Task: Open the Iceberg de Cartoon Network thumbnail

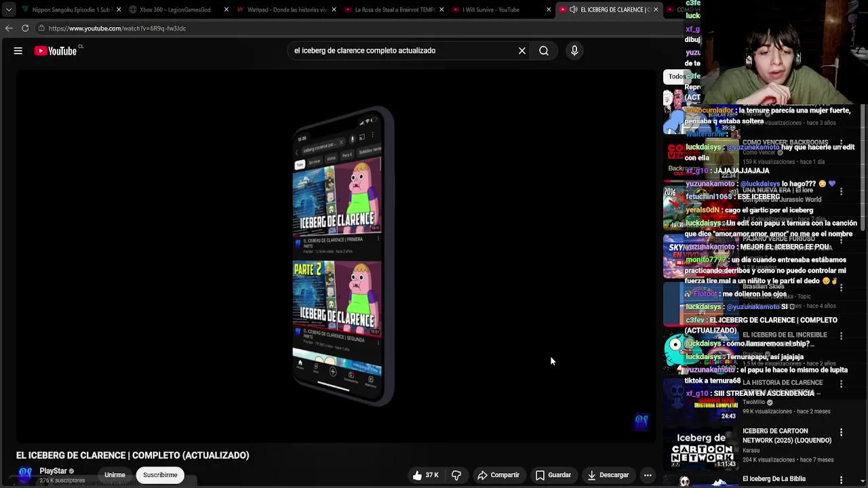Action: pos(701,449)
